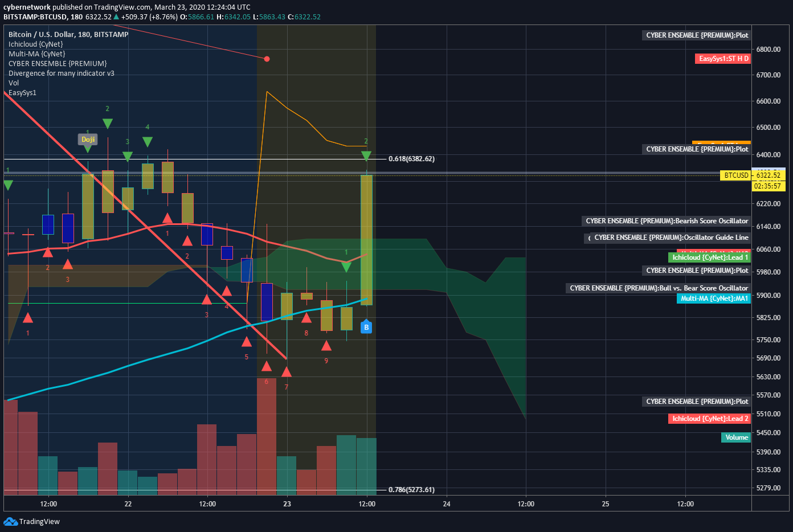
Task: Click the green triangle above the Doji label
Action: pyautogui.click(x=88, y=149)
